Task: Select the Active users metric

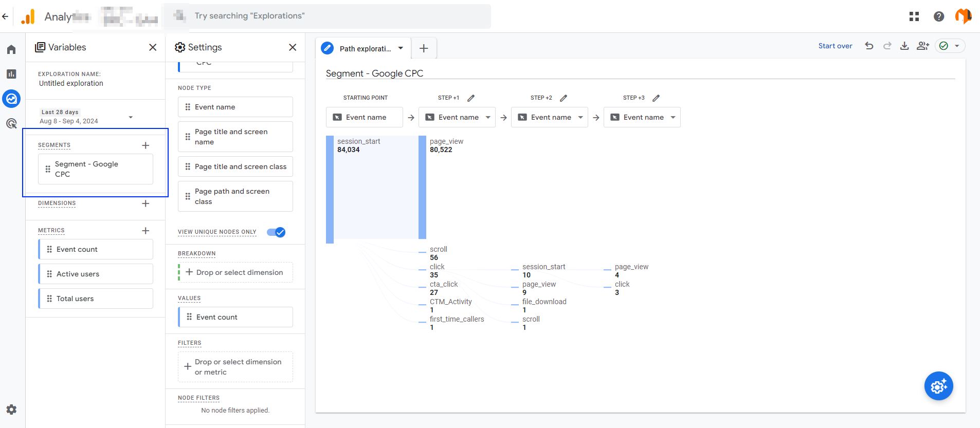Action: (96, 274)
